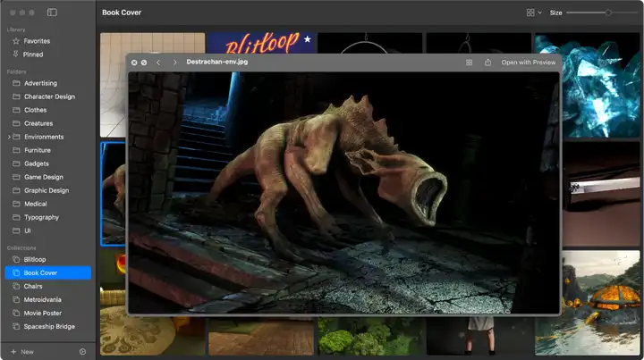This screenshot has width=644, height=360.
Task: Toggle the sidebar panel icon
Action: tap(52, 13)
